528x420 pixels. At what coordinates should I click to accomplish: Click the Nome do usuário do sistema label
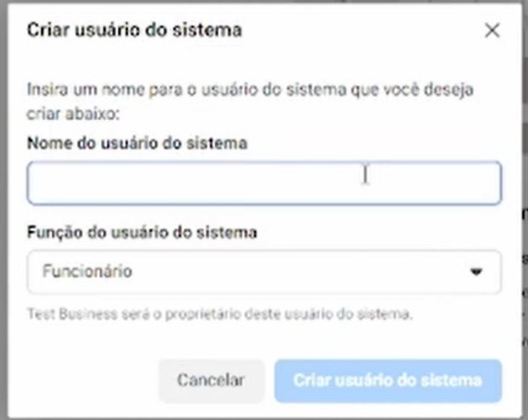click(137, 144)
